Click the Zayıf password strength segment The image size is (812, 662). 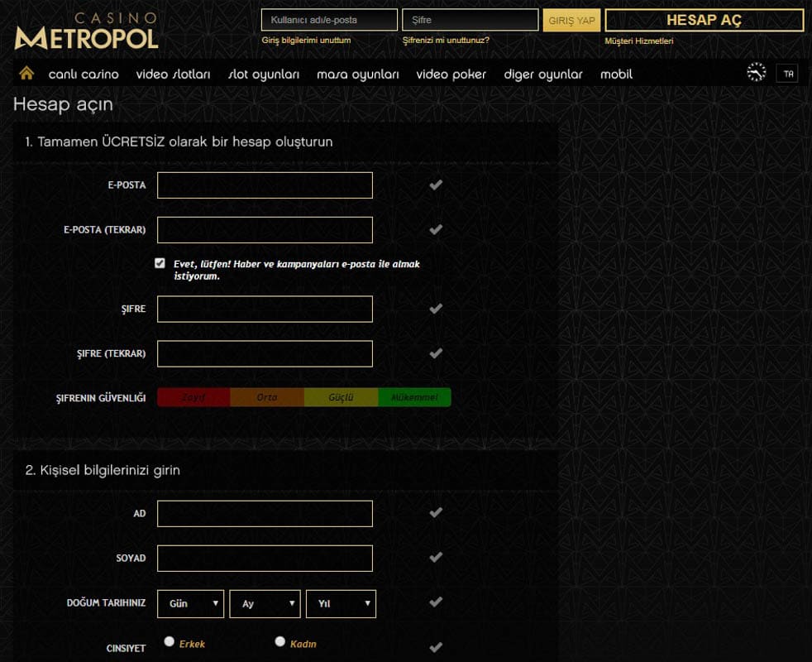(193, 397)
